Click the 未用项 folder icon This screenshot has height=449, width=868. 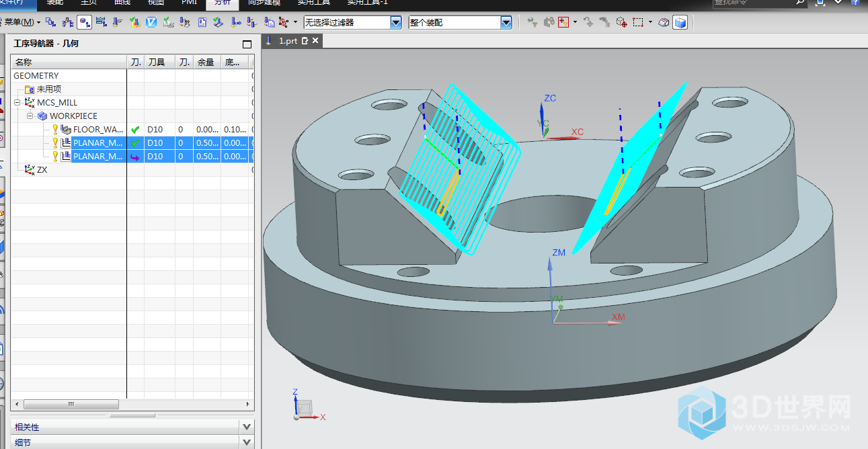(x=30, y=89)
